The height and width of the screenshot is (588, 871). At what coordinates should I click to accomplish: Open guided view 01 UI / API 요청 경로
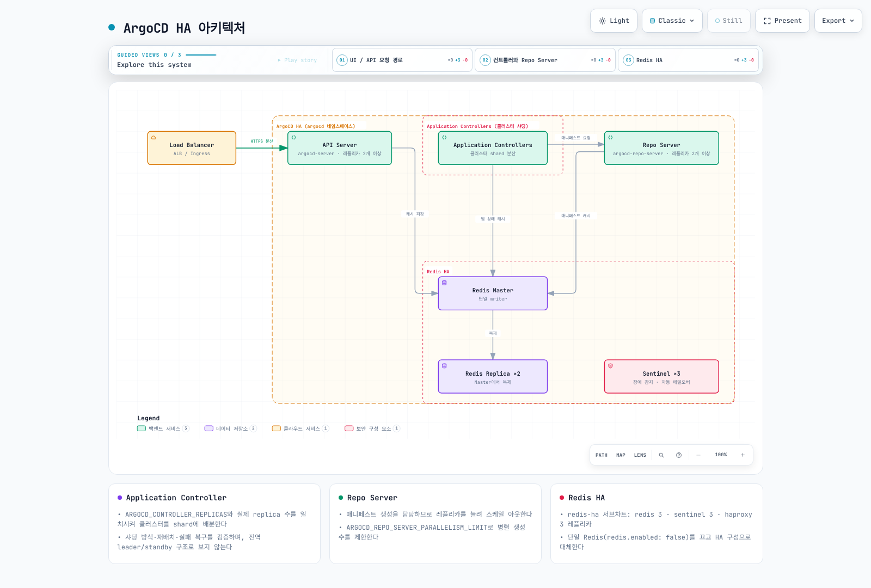pyautogui.click(x=402, y=60)
